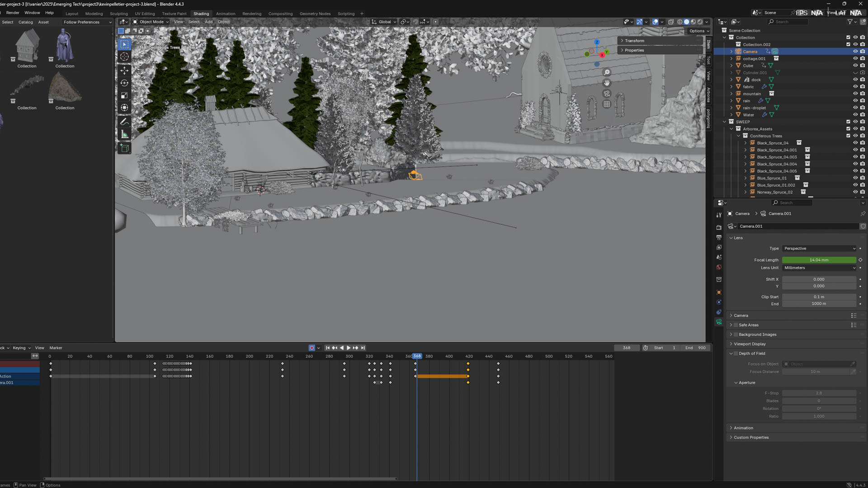
Task: Click the Add Cube tool icon
Action: [x=124, y=148]
